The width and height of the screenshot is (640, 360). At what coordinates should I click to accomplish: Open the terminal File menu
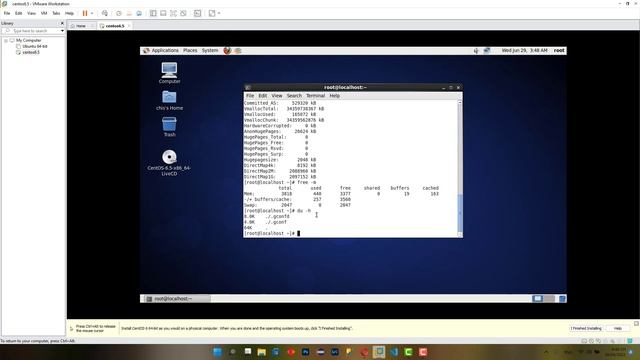click(x=250, y=96)
